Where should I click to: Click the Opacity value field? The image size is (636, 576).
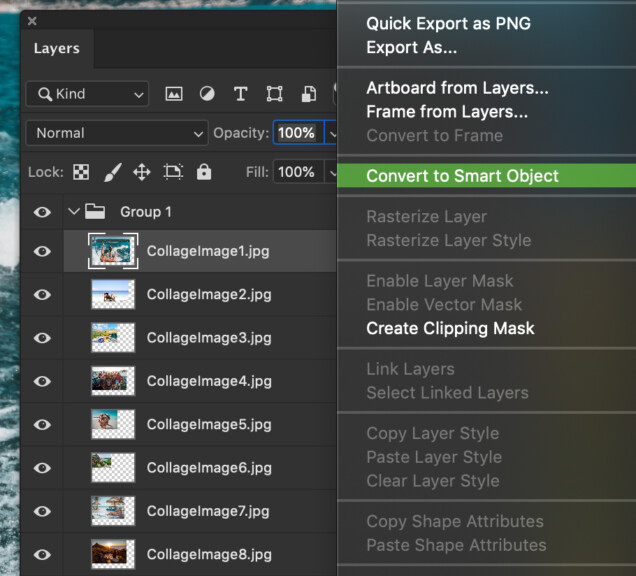click(x=297, y=133)
